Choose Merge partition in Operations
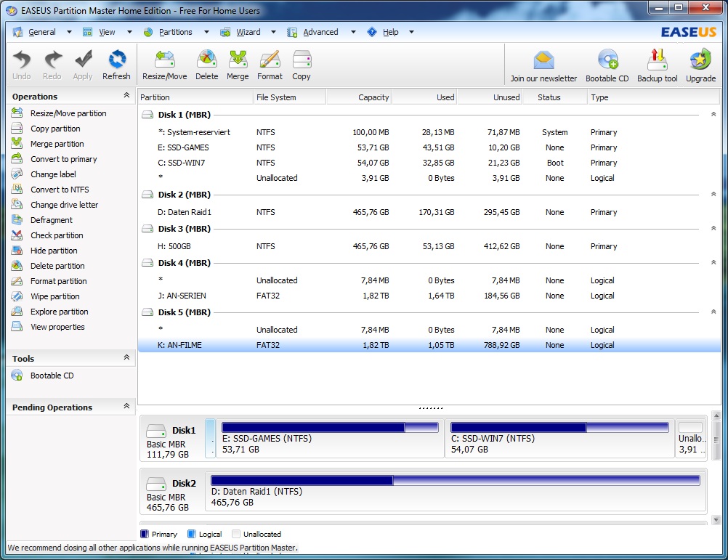This screenshot has width=728, height=560. tap(48, 144)
